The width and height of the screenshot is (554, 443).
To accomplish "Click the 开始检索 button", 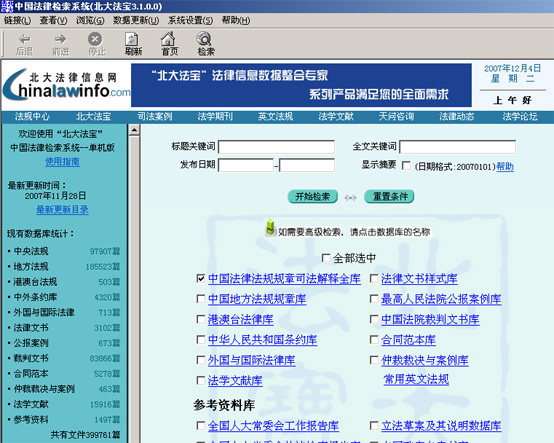I will (x=312, y=196).
